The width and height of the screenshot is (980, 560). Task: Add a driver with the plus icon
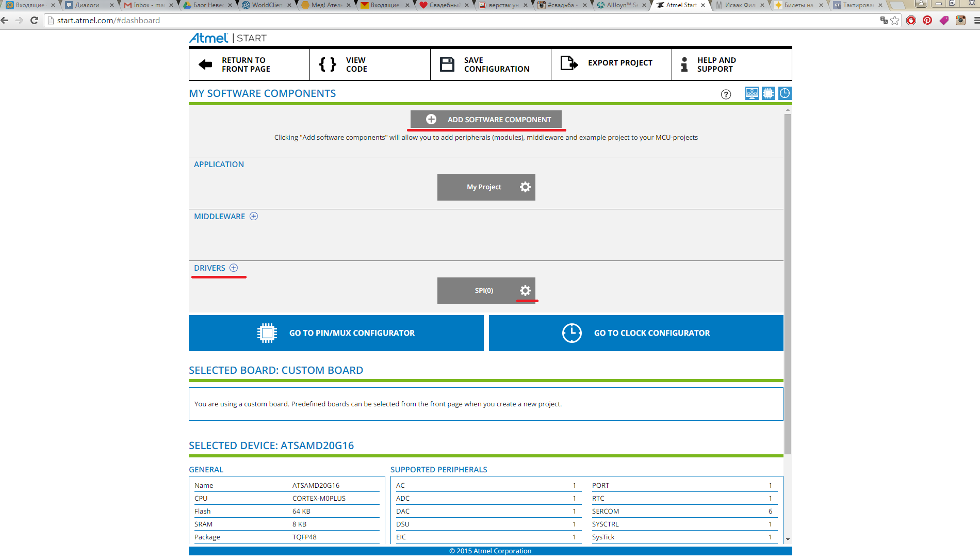234,268
